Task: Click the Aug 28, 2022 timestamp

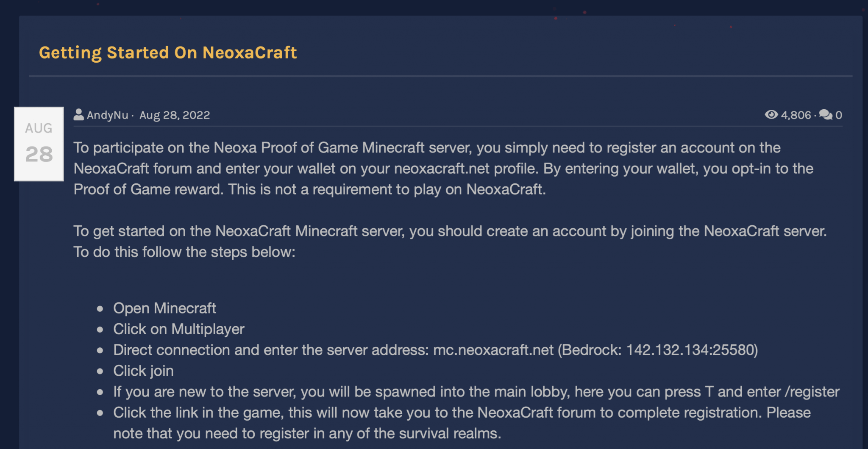Action: (x=175, y=115)
